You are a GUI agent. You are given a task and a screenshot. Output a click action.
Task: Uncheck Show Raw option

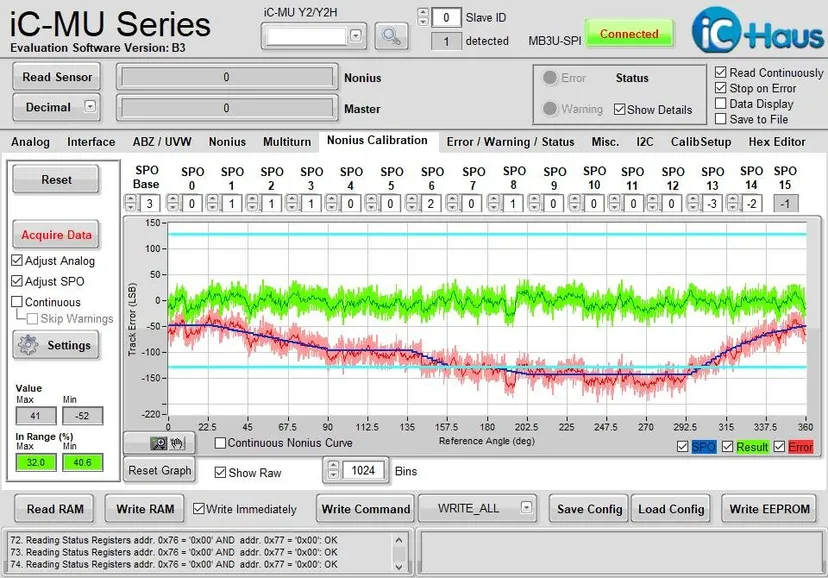(x=220, y=472)
